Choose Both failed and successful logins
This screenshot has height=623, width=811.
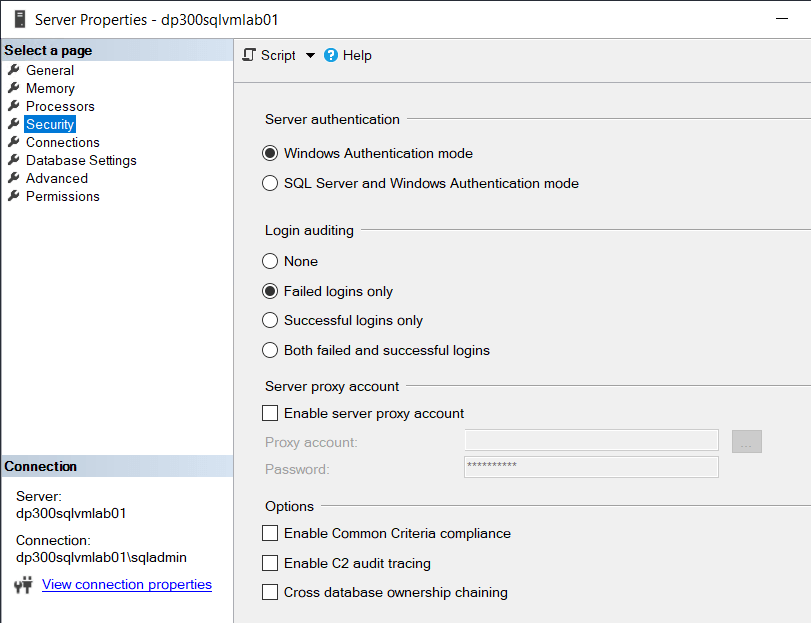point(270,350)
